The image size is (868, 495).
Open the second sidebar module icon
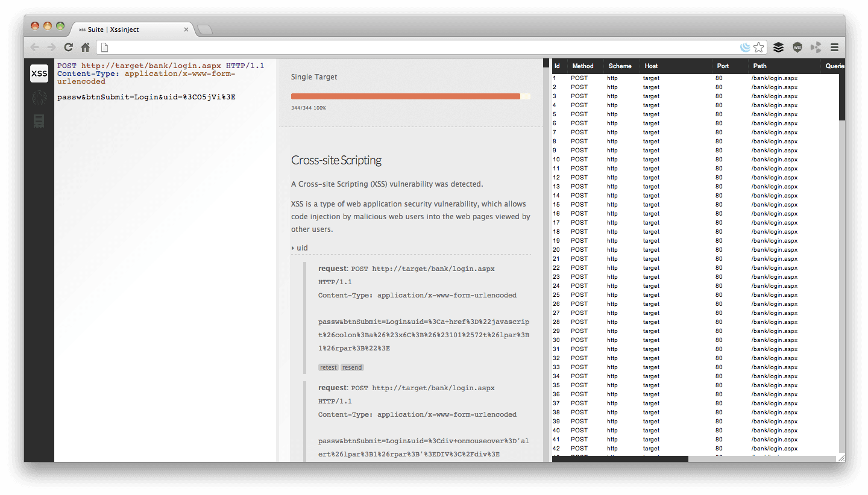coord(39,98)
